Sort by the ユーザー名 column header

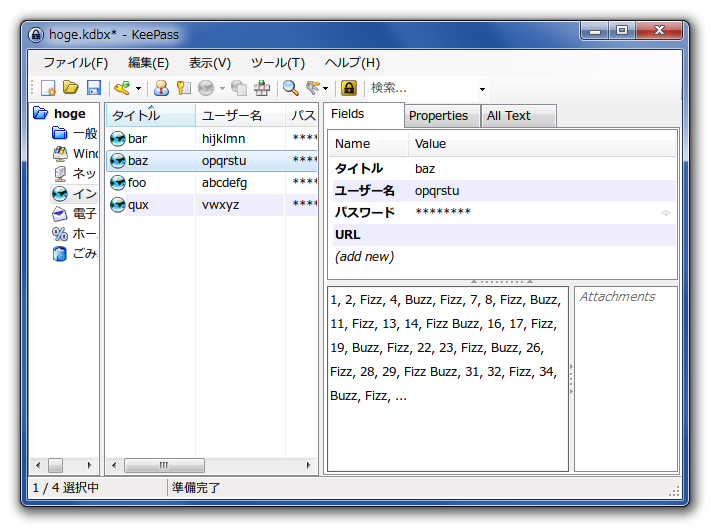coord(240,115)
